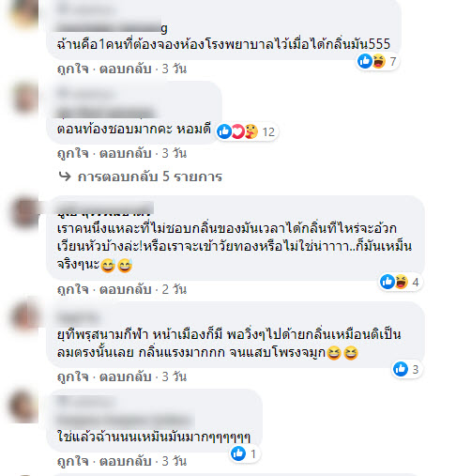Image resolution: width=456 pixels, height=476 pixels.
Task: Like the comment 'ตอนท้องชอบมากคะ หอมดี'
Action: (73, 153)
